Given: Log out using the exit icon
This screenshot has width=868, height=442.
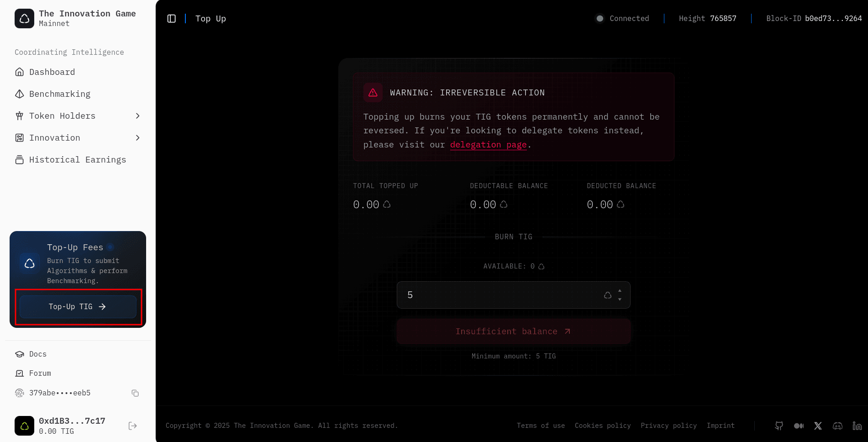Looking at the screenshot, I should tap(132, 426).
